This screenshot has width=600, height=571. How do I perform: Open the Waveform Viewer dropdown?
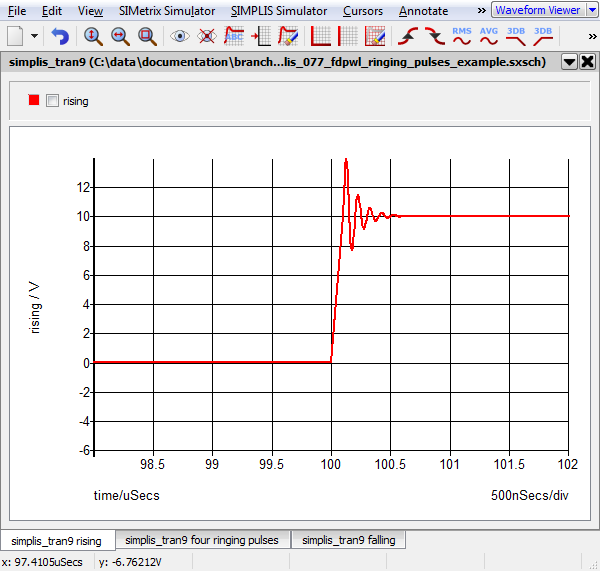[591, 10]
